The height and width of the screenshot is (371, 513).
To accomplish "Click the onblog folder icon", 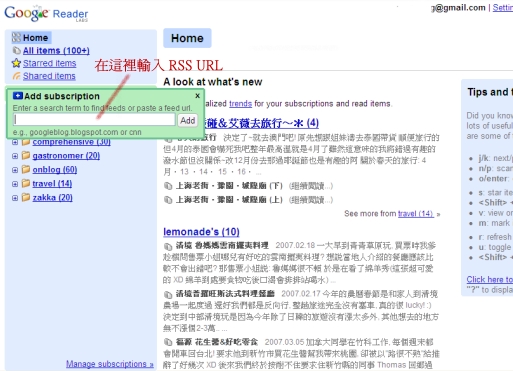I will click(26, 170).
